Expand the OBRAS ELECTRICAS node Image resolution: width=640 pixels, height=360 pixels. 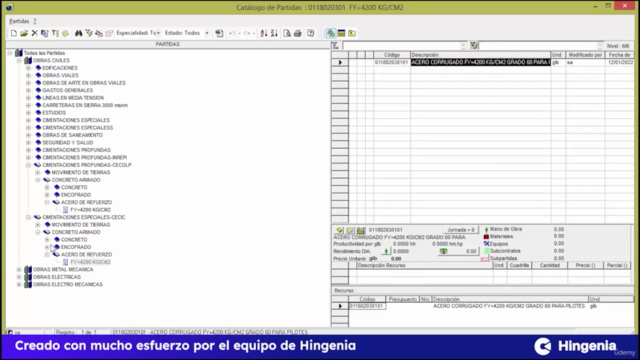[19, 277]
